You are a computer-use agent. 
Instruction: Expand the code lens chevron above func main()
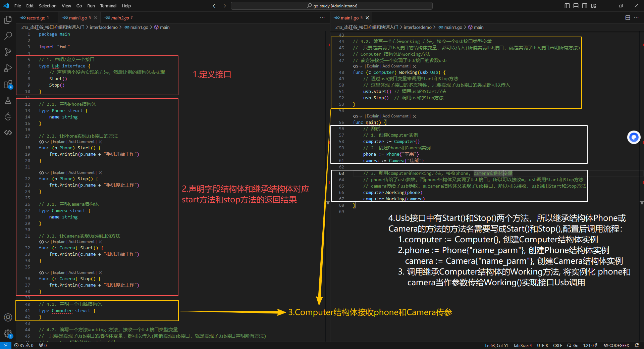coord(361,116)
